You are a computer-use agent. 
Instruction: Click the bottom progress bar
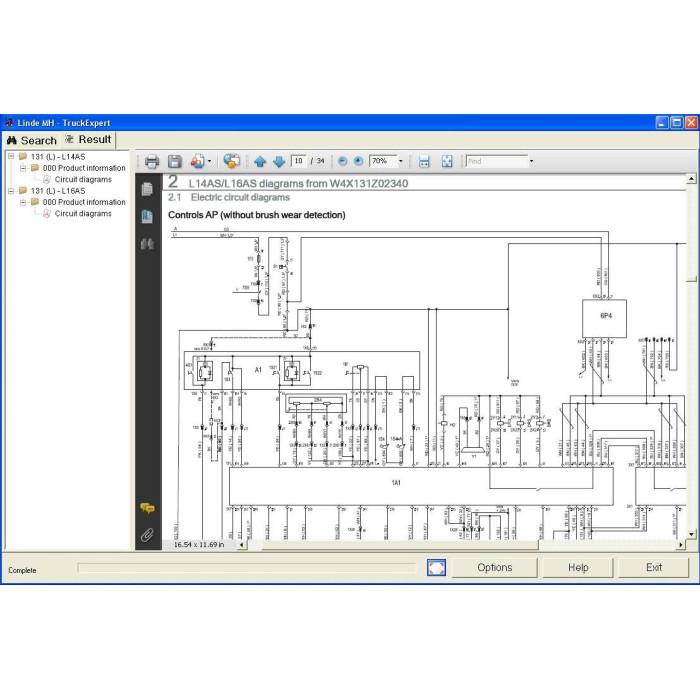pos(246,568)
